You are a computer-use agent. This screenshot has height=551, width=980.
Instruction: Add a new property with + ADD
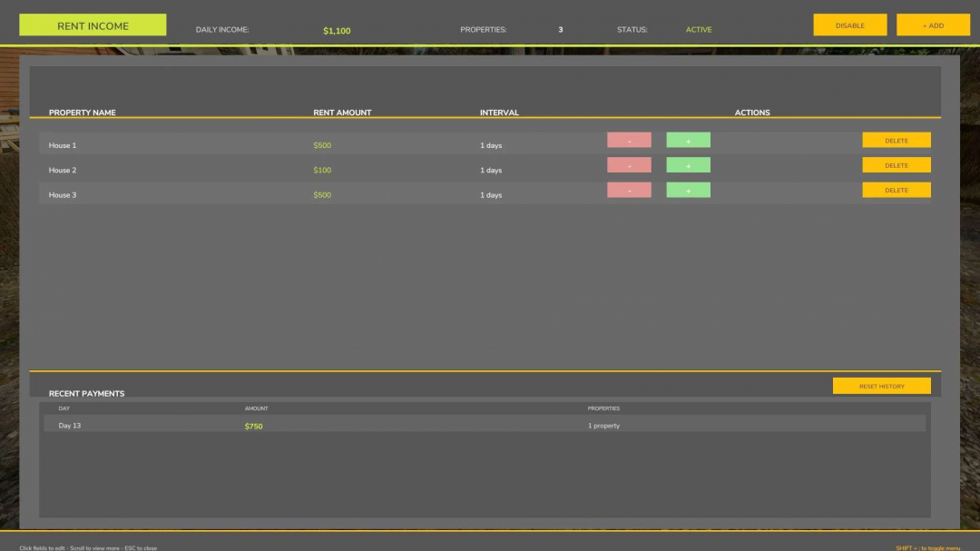(933, 25)
